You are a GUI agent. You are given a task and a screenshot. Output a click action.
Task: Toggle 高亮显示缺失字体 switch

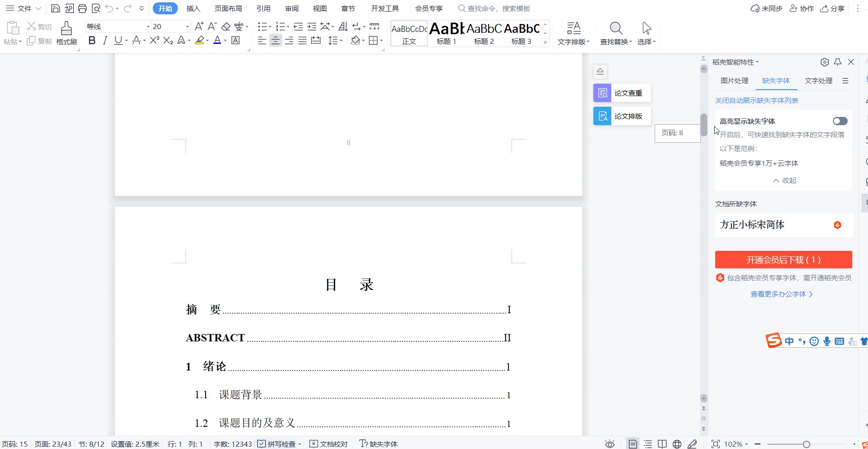[840, 121]
